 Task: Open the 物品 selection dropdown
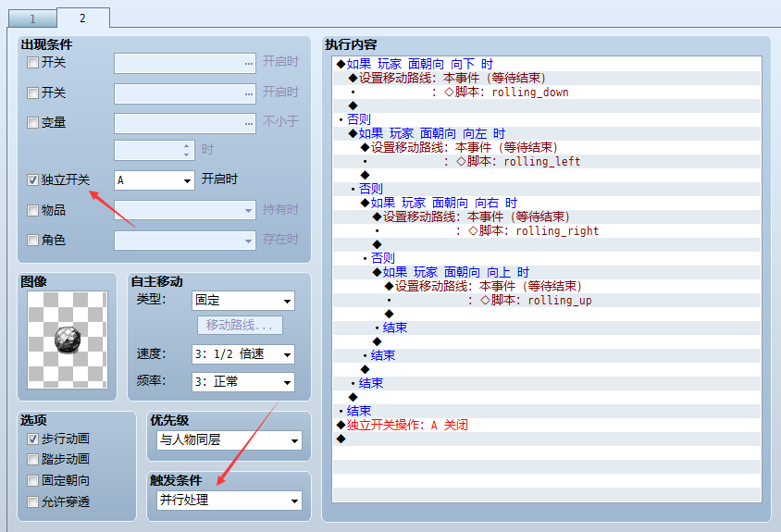pyautogui.click(x=185, y=210)
